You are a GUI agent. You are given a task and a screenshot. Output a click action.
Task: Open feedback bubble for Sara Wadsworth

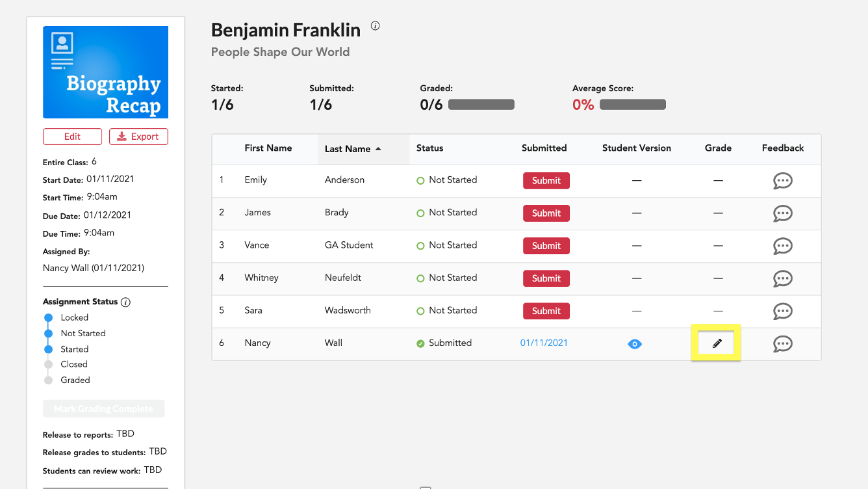point(782,311)
